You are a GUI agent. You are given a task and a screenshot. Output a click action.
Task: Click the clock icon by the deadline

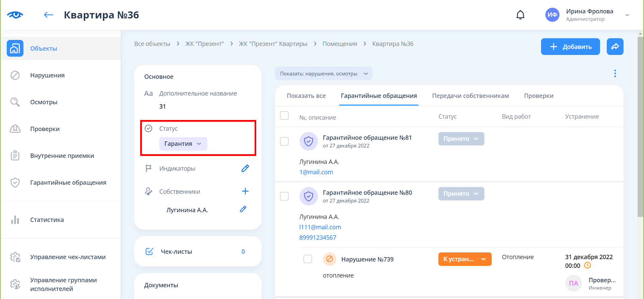(x=587, y=265)
